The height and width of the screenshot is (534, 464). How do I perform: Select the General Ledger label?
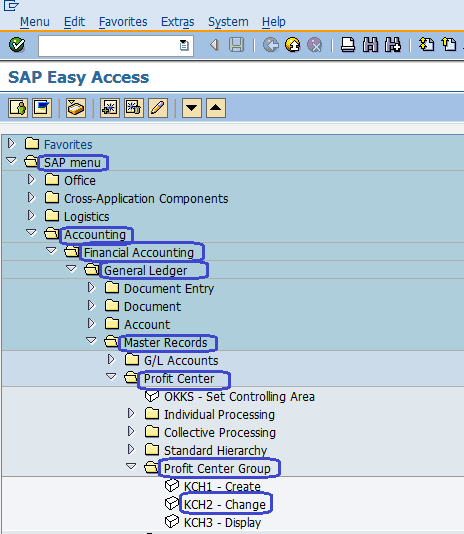pos(145,271)
